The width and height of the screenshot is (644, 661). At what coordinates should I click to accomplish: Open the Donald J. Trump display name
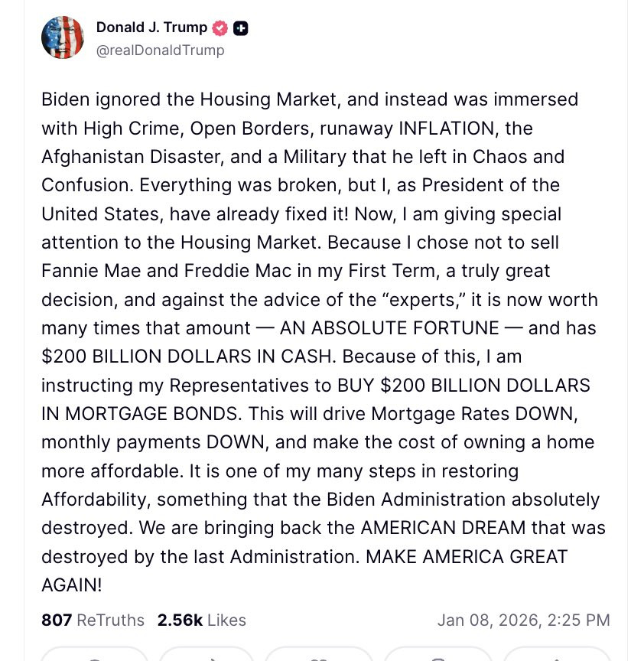(151, 28)
